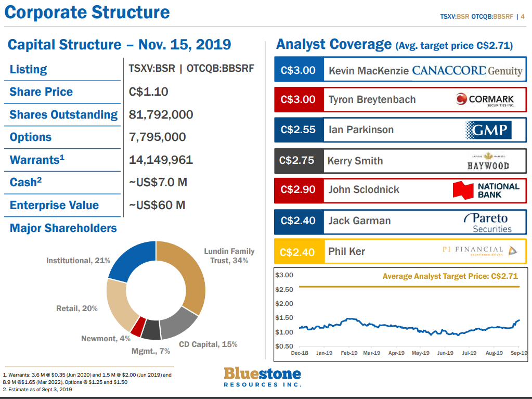The image size is (532, 399).
Task: Click the C$2.40 price box for Jack Garman
Action: point(299,221)
